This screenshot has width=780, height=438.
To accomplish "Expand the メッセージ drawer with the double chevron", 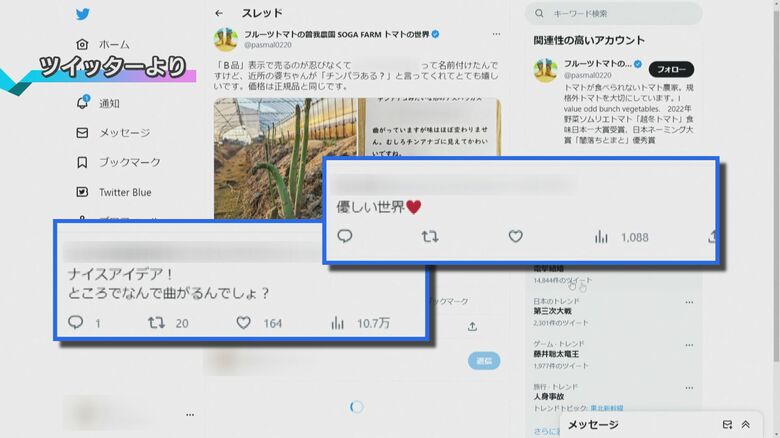I will pyautogui.click(x=745, y=425).
